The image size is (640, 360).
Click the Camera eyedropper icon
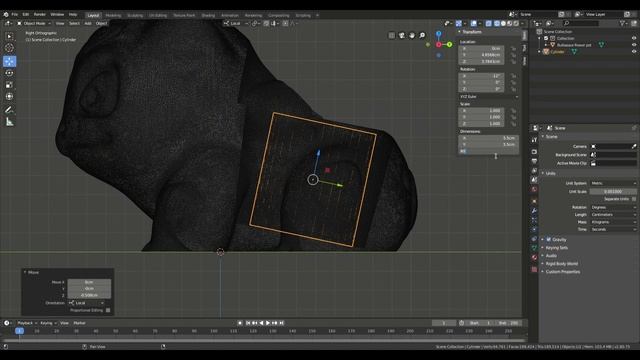coord(634,146)
